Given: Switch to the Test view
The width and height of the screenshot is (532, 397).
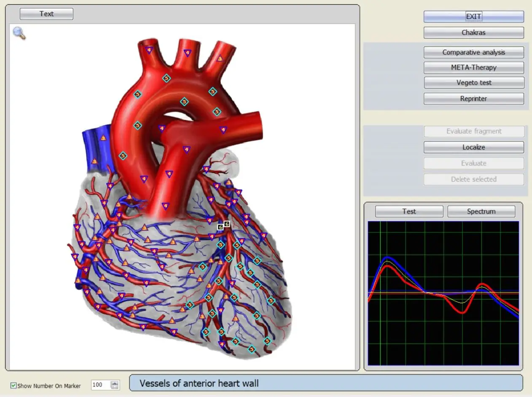Looking at the screenshot, I should [x=409, y=211].
